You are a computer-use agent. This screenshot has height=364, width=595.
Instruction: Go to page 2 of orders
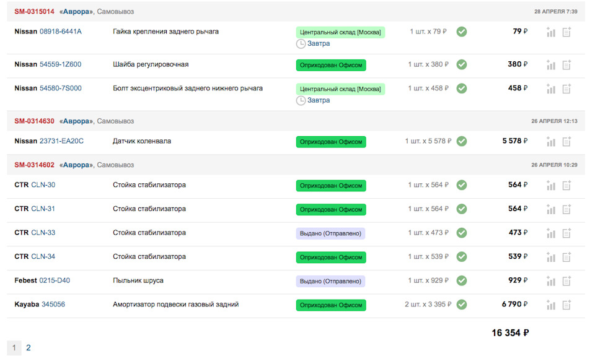pyautogui.click(x=29, y=348)
